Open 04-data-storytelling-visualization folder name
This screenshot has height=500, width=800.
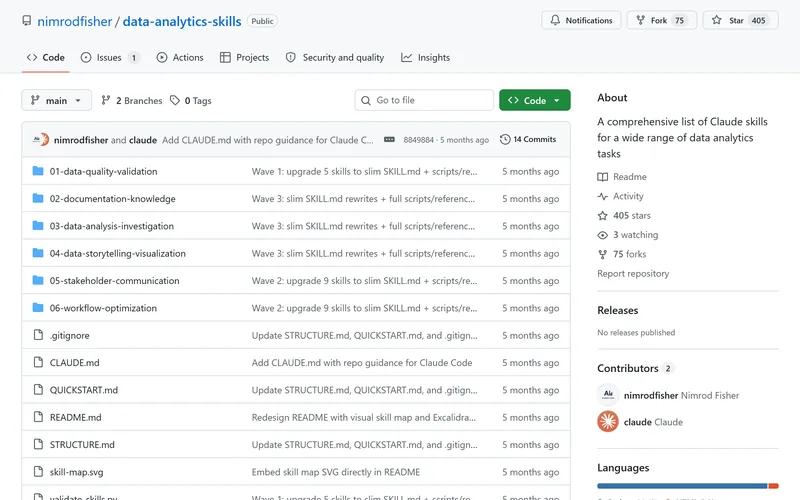[x=117, y=254]
